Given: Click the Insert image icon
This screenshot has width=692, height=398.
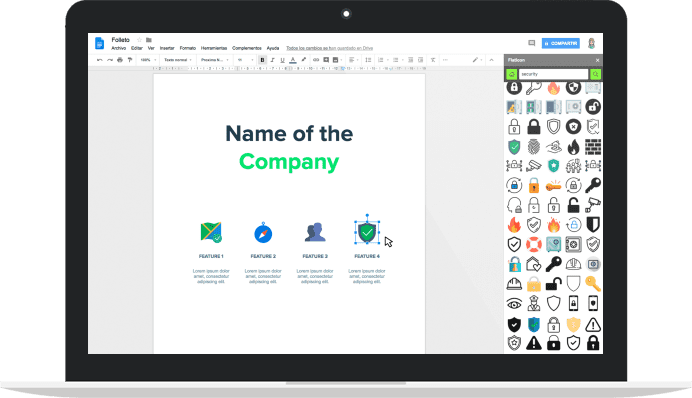Looking at the screenshot, I should pyautogui.click(x=336, y=60).
